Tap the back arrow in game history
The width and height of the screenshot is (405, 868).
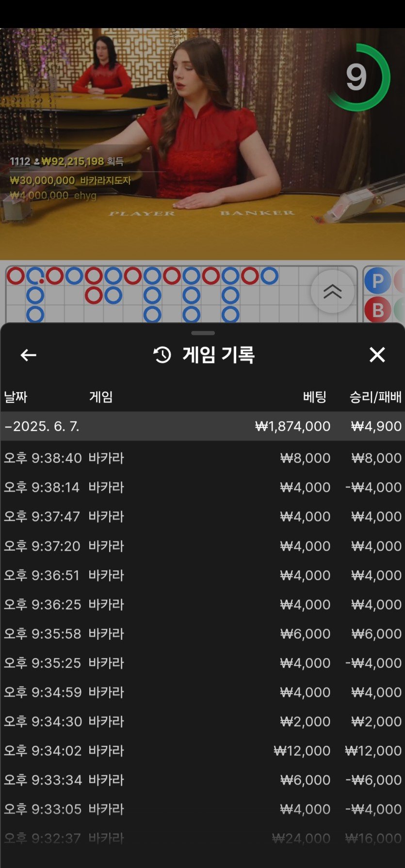pyautogui.click(x=28, y=355)
